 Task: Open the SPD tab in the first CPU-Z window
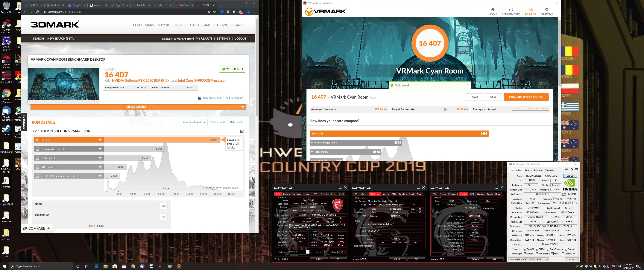[x=315, y=194]
